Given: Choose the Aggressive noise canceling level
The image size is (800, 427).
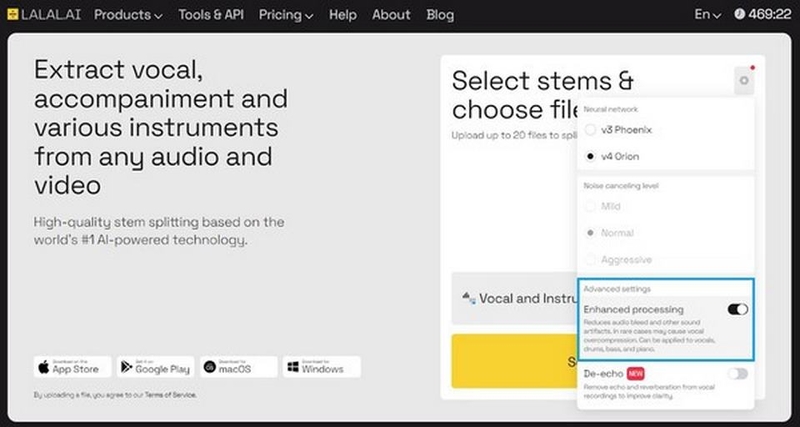Looking at the screenshot, I should coord(590,260).
